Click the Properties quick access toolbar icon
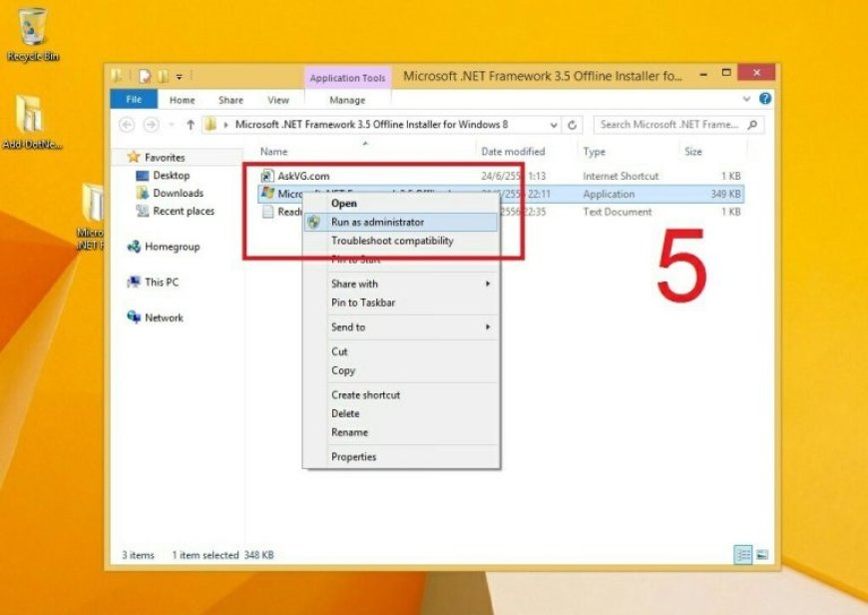 click(145, 76)
